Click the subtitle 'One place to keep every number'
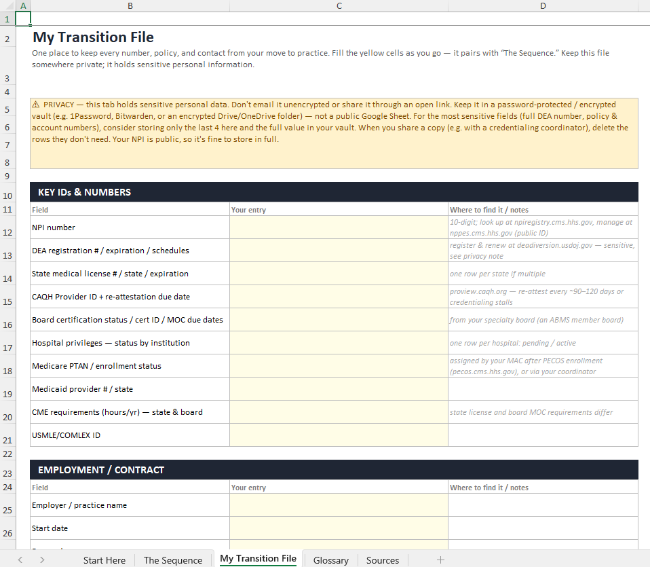The width and height of the screenshot is (650, 567). (x=320, y=58)
